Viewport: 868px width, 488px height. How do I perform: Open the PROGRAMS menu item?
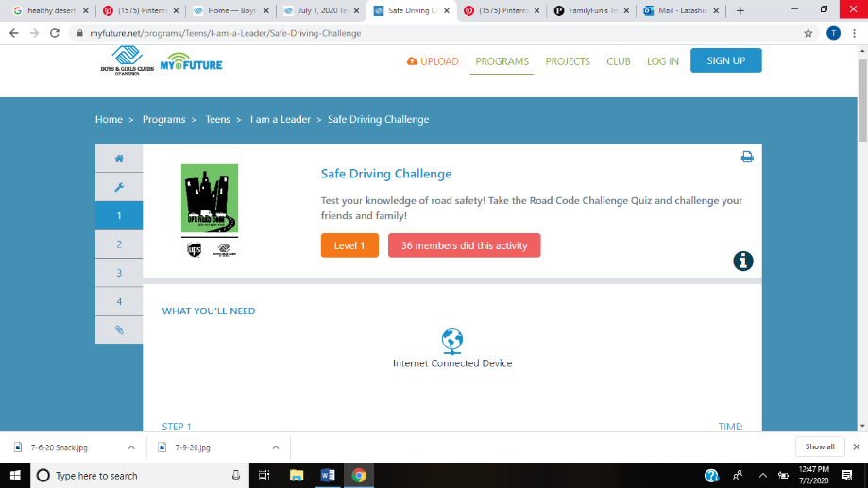pyautogui.click(x=502, y=61)
